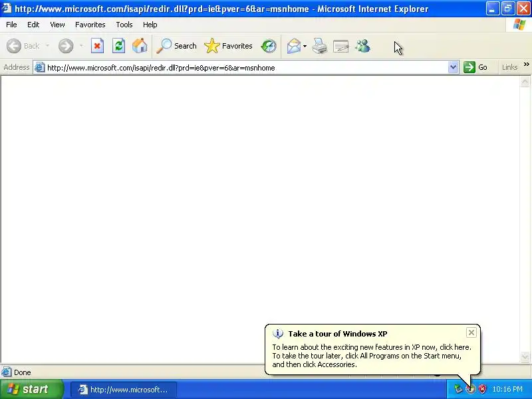Refresh the page with green arrows icon
532x399 pixels.
tap(119, 46)
